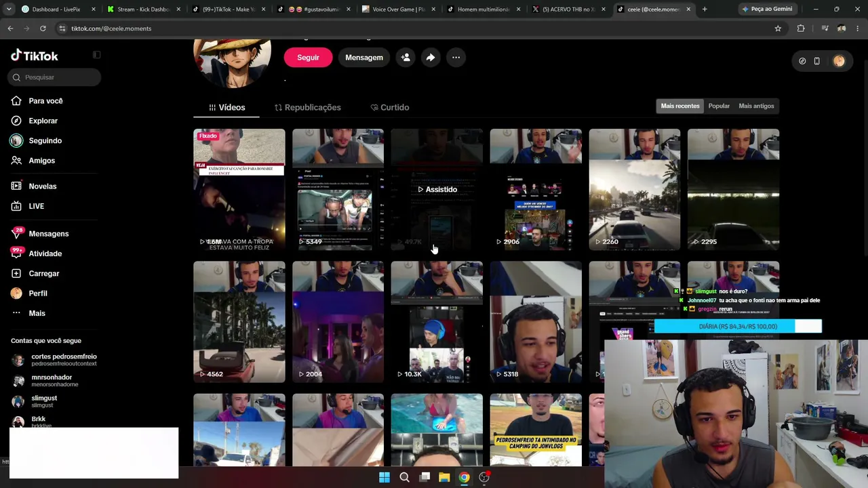Open the video with 2295 views
Image resolution: width=868 pixels, height=488 pixels.
click(x=733, y=190)
